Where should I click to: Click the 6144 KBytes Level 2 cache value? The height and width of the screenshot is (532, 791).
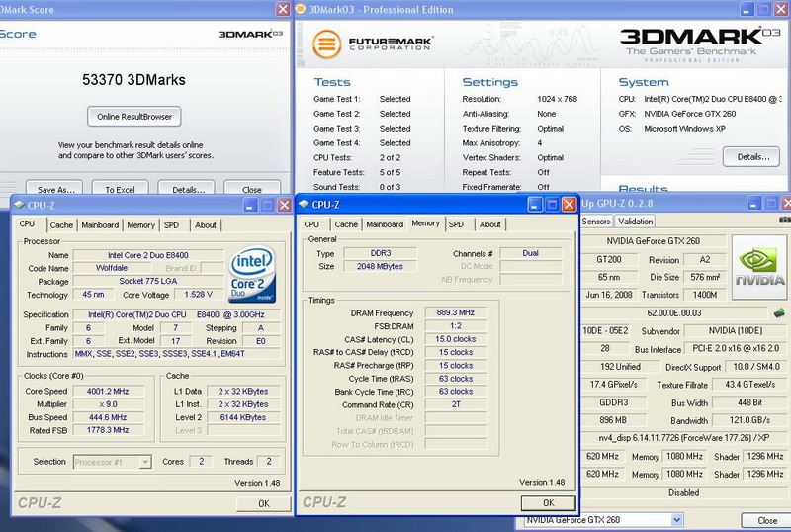[x=243, y=417]
